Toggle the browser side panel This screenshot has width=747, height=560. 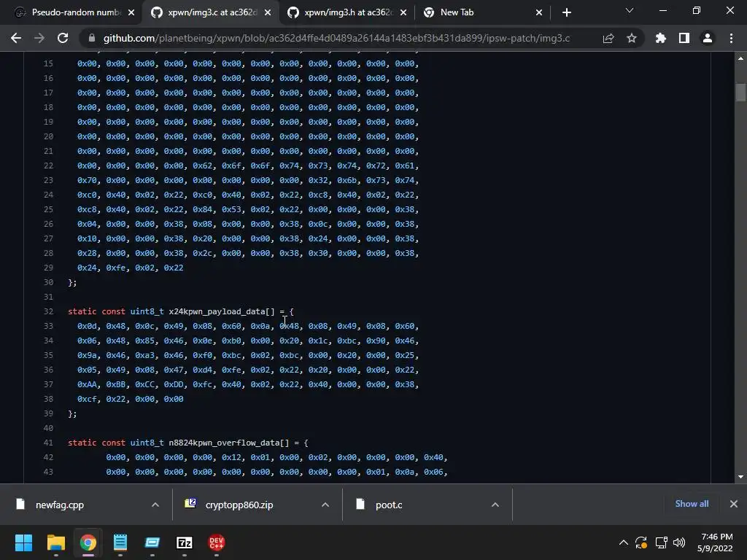(x=684, y=38)
